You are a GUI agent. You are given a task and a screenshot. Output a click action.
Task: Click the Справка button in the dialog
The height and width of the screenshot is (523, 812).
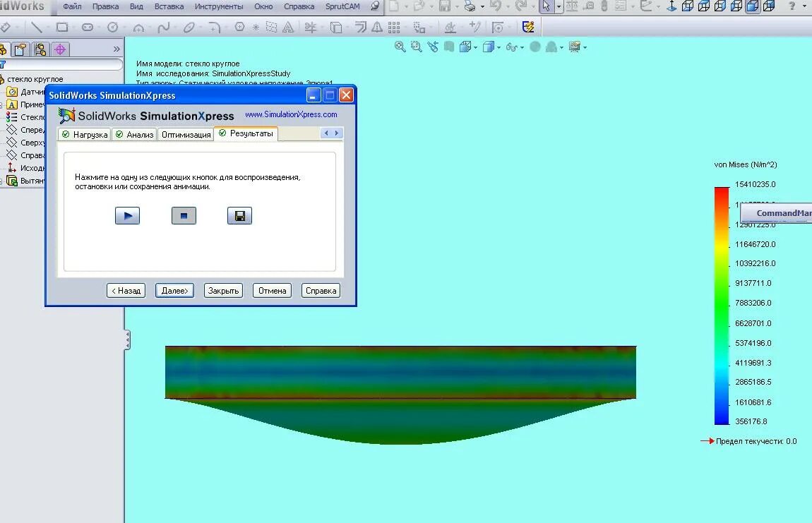(321, 291)
